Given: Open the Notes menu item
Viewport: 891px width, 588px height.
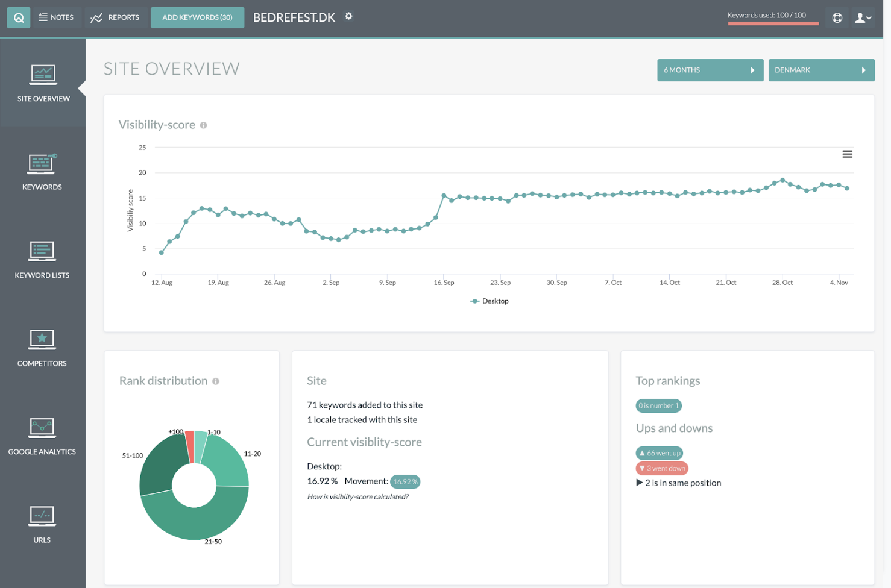Looking at the screenshot, I should pos(56,17).
